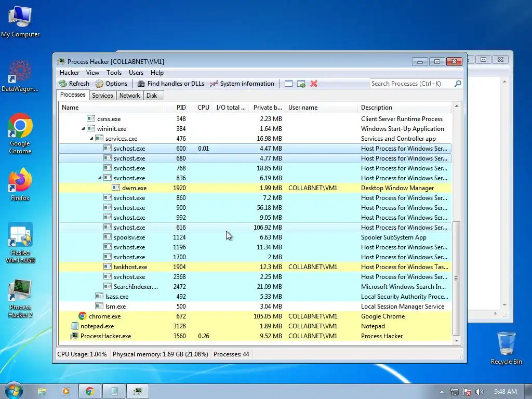Click the process list scroll-down arrow
Image resolution: width=532 pixels, height=399 pixels.
pyautogui.click(x=457, y=341)
